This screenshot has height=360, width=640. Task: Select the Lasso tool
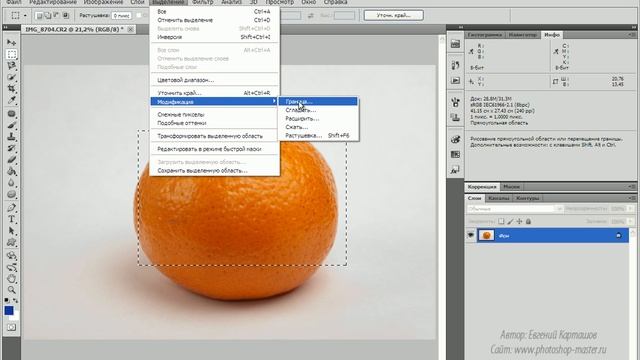point(11,66)
